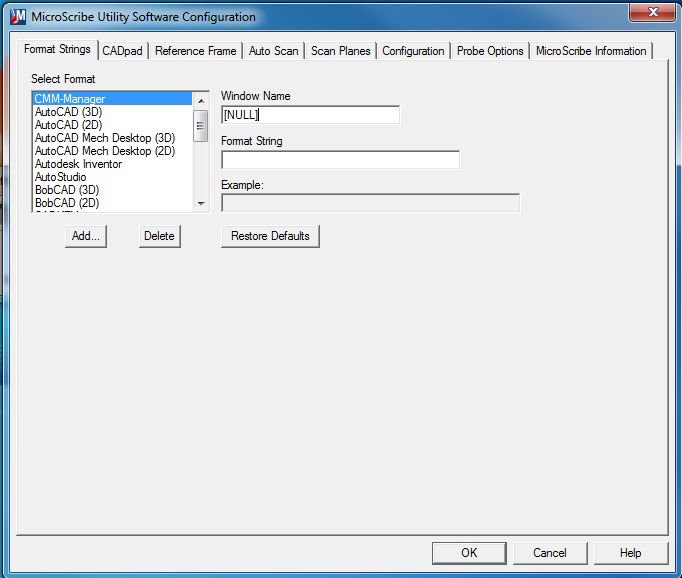Pick BobCAD (3D) from format list
Image resolution: width=682 pixels, height=578 pixels.
click(x=112, y=190)
